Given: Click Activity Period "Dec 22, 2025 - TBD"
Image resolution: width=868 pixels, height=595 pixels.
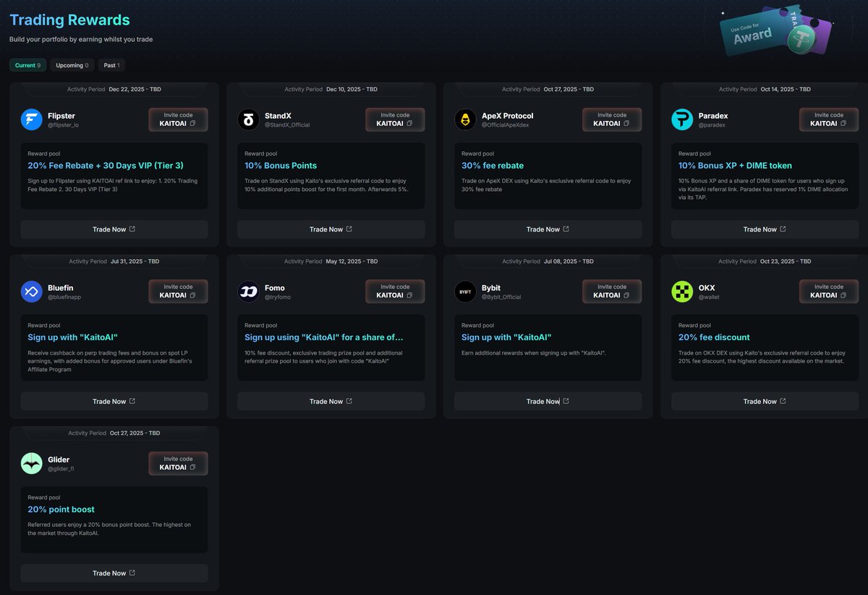Looking at the screenshot, I should (135, 90).
